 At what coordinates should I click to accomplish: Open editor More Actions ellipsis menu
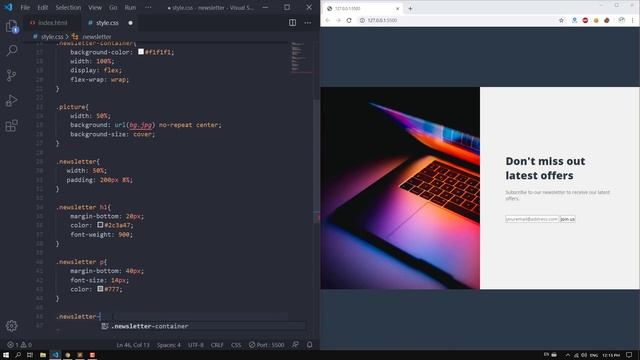308,23
